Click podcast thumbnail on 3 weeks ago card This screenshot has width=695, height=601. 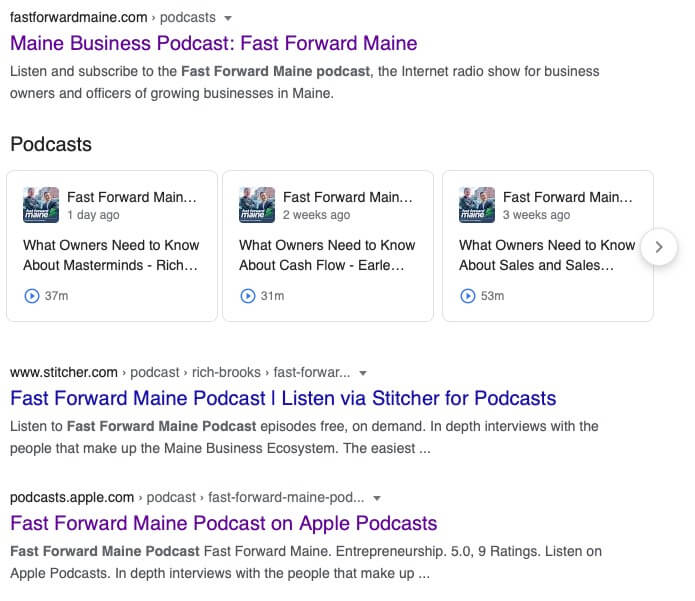pyautogui.click(x=477, y=205)
